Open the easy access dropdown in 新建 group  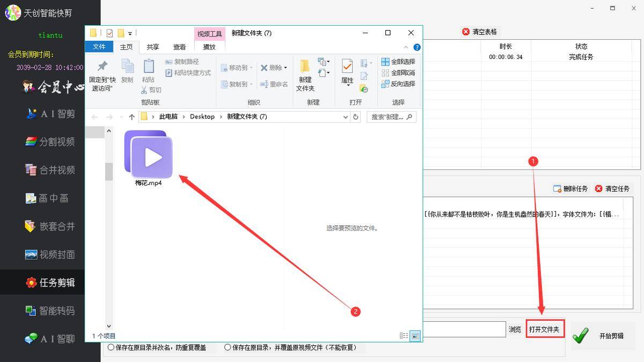324,73
